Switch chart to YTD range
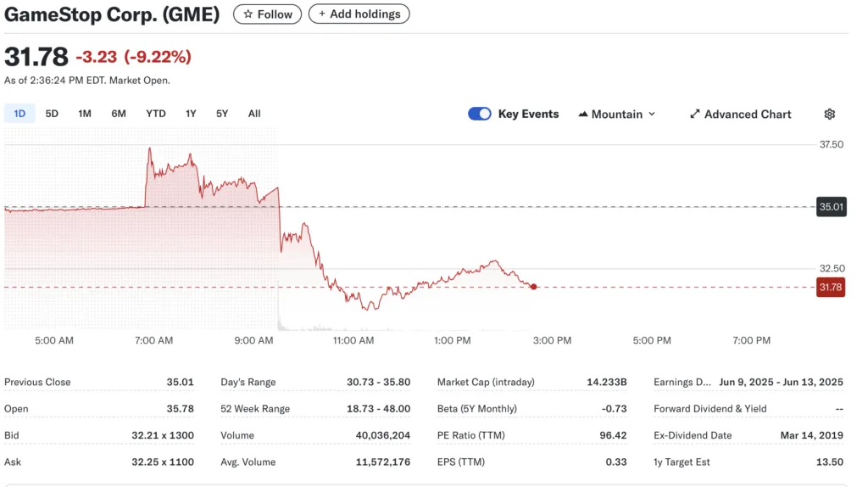868x487 pixels. [x=156, y=114]
